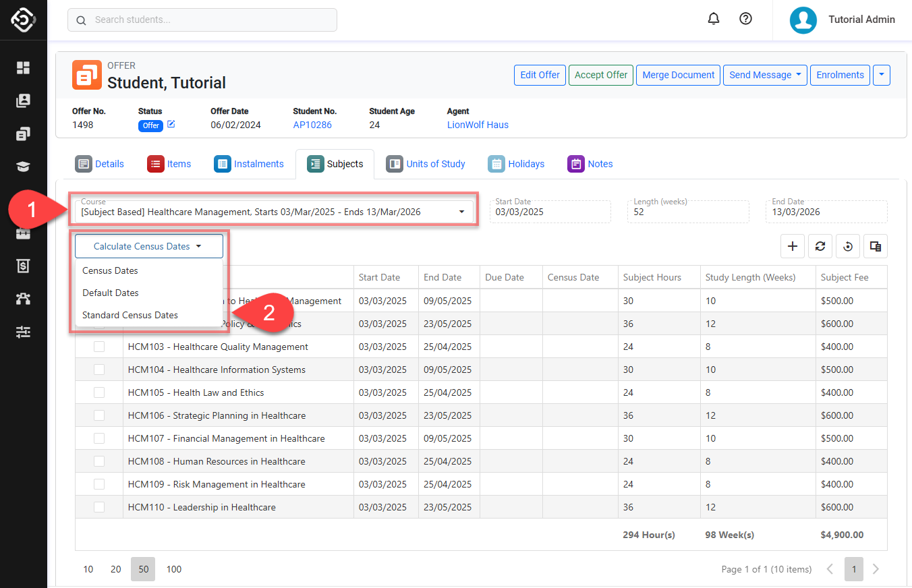
Task: Open the help question mark icon
Action: click(745, 19)
